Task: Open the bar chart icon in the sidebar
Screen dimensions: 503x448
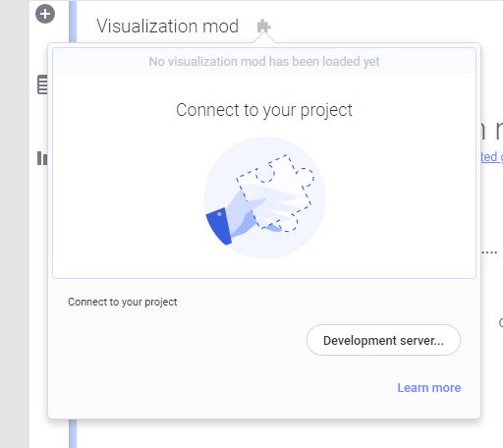Action: point(42,158)
